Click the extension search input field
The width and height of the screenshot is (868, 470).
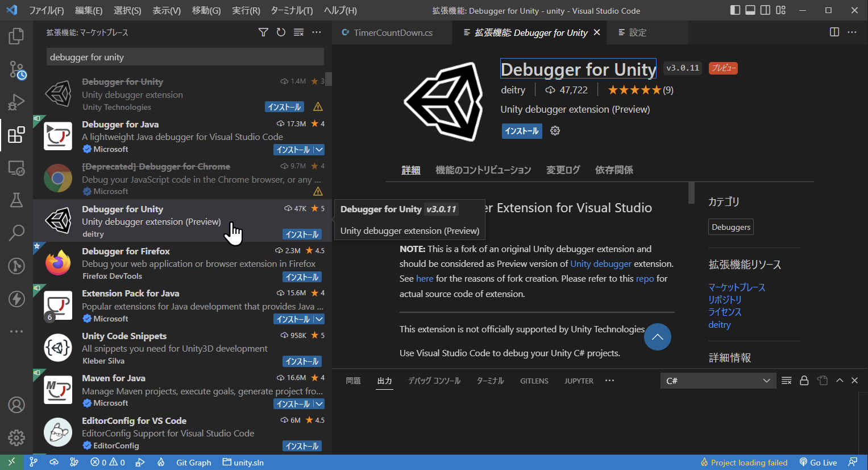(184, 56)
